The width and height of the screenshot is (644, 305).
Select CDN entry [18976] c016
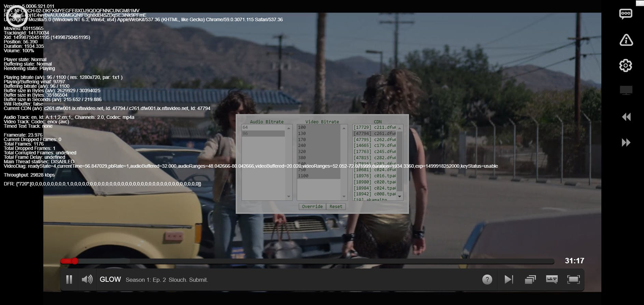pos(374,176)
